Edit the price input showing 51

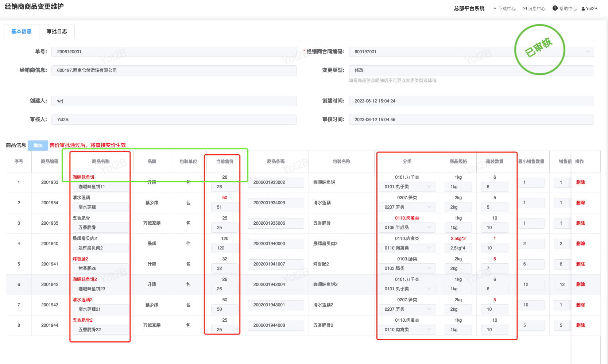[225, 207]
